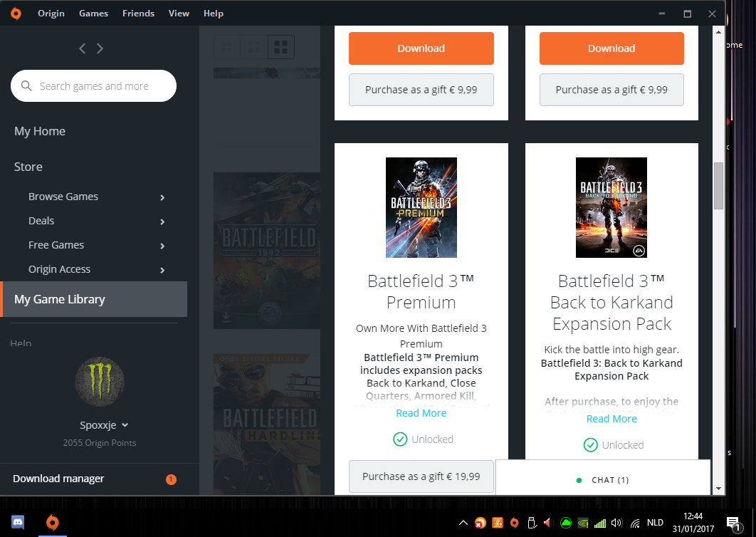Switch to large grid view icon
The height and width of the screenshot is (537, 756).
pos(280,47)
